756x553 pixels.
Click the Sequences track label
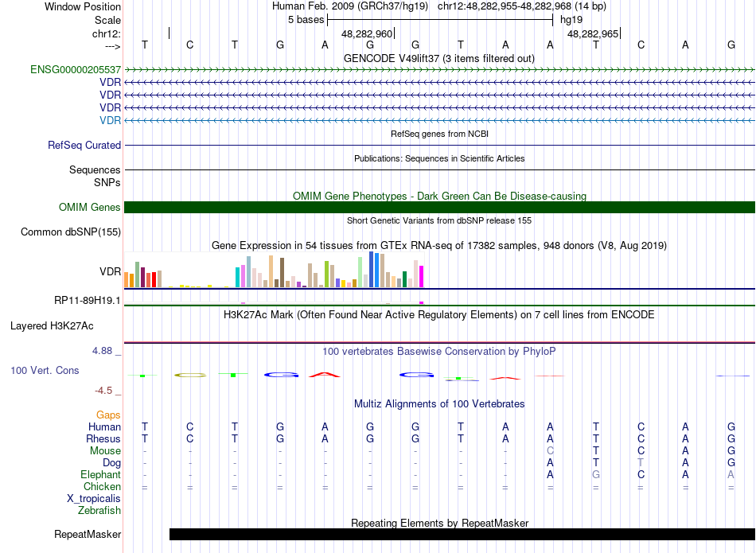95,169
